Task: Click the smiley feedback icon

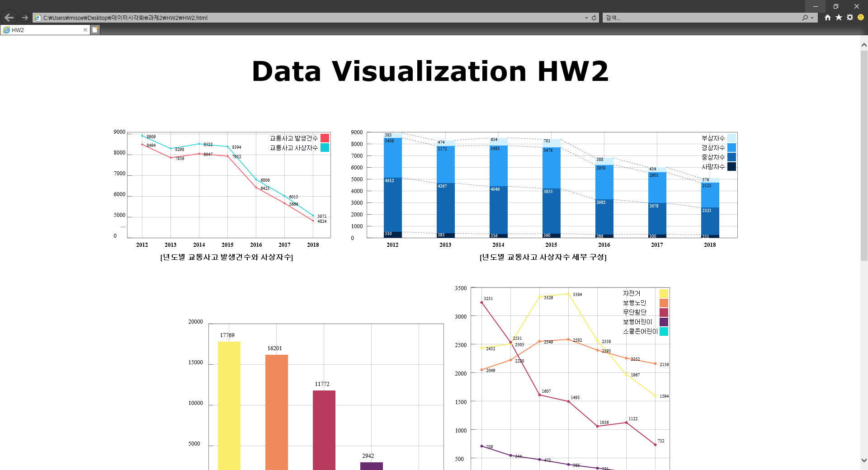Action: [860, 18]
